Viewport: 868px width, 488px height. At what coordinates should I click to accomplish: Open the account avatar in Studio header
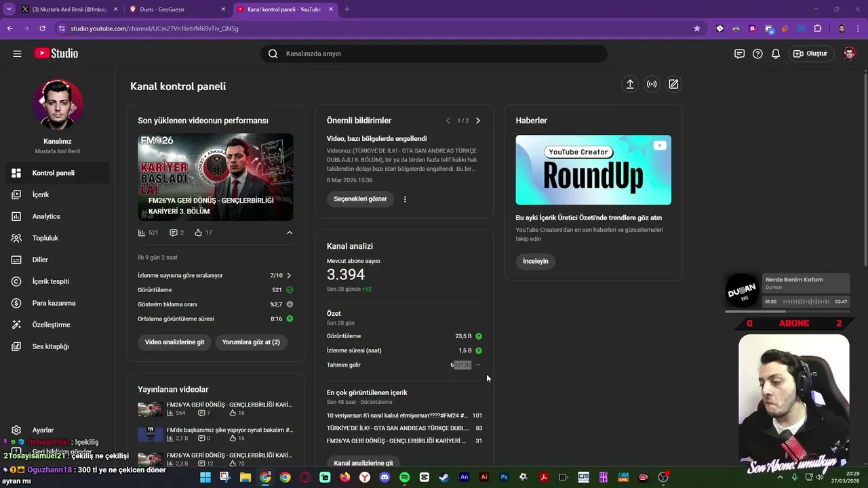coord(850,54)
